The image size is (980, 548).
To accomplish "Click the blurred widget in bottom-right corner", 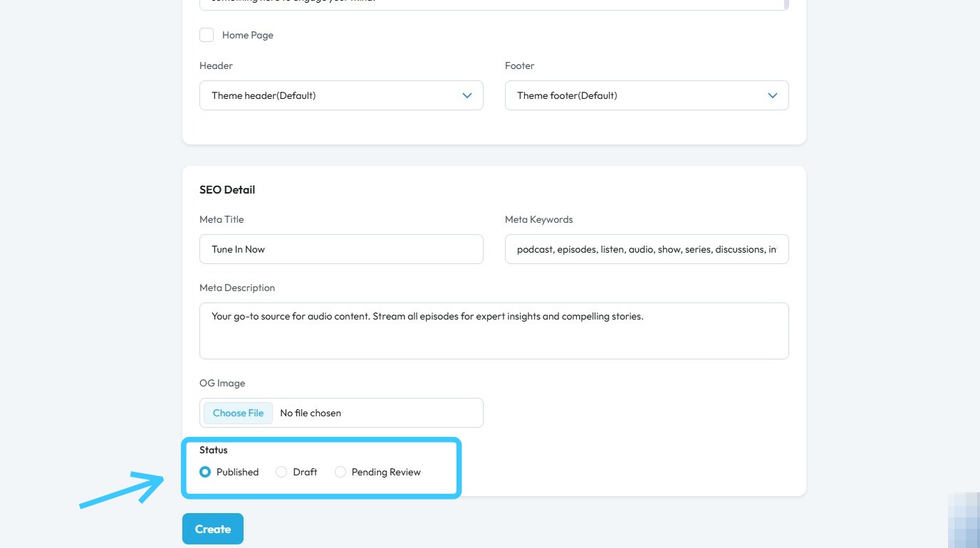I will [x=964, y=521].
